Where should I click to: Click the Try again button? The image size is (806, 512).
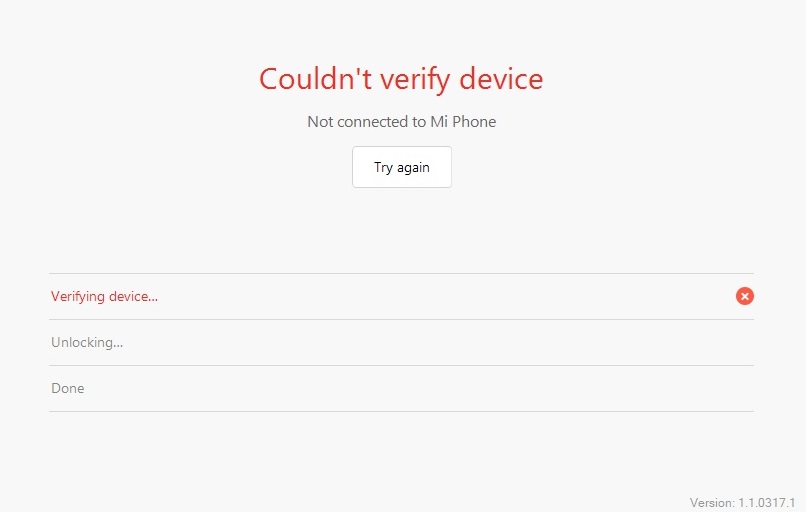[x=401, y=167]
